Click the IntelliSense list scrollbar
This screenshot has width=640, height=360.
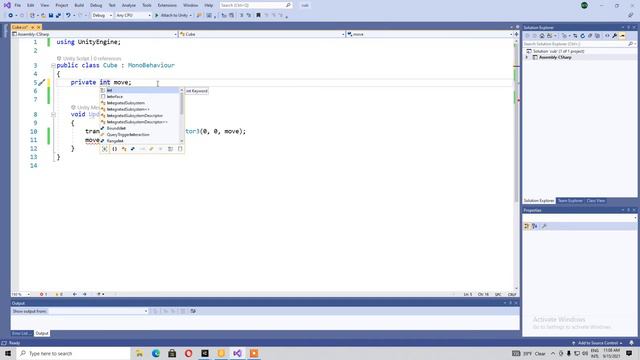pyautogui.click(x=182, y=104)
